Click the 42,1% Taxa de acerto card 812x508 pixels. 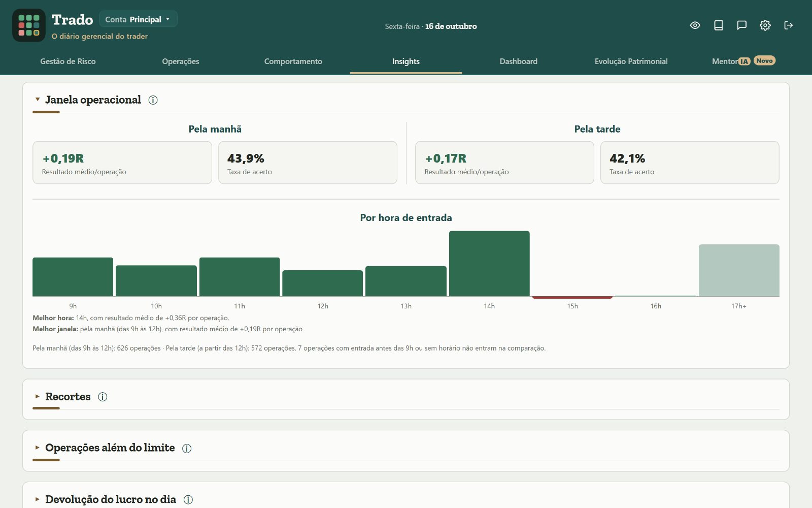[x=690, y=163]
